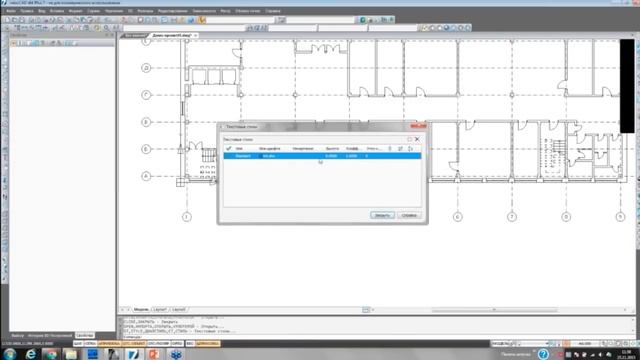640x360 pixels.
Task: Close the Демо-проект05.dwg document tab
Action: pyautogui.click(x=196, y=36)
